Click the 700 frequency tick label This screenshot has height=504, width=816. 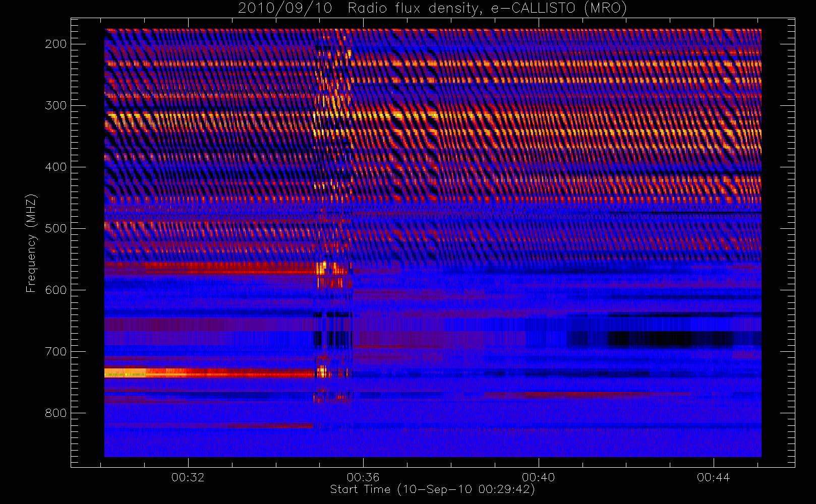56,351
